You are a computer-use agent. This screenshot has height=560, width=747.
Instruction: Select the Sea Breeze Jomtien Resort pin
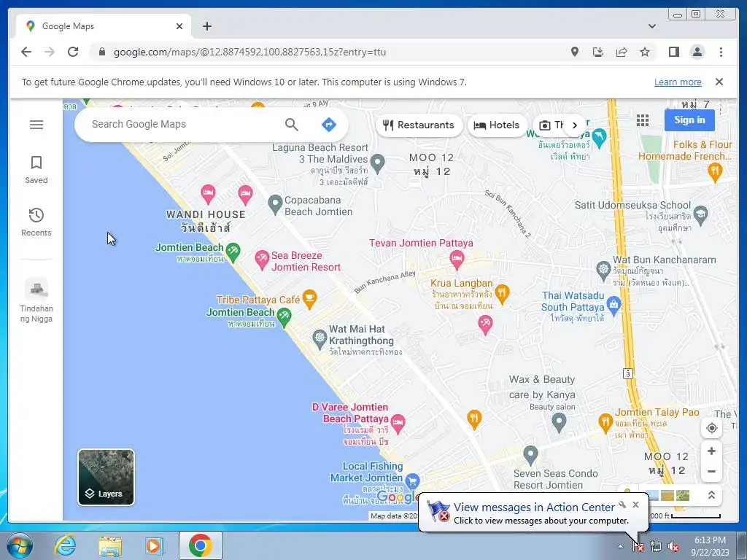pos(262,260)
